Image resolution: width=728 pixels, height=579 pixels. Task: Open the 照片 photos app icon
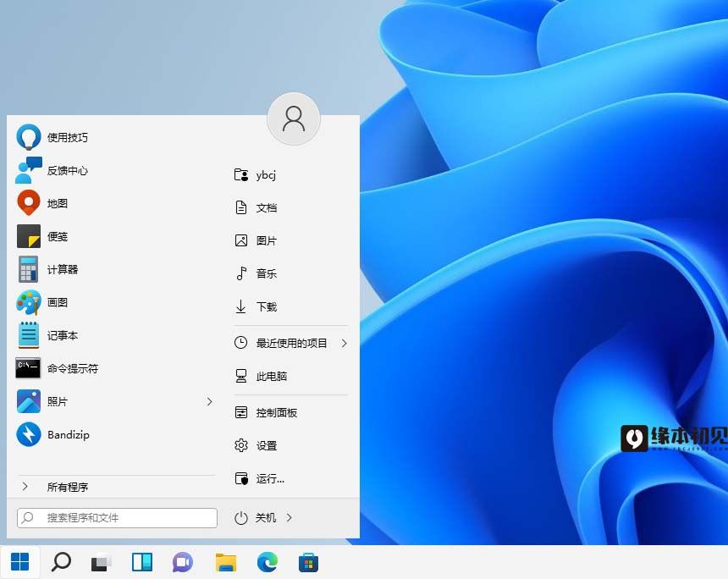(28, 401)
